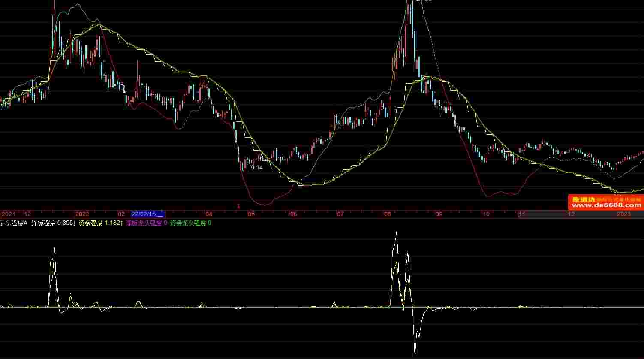Select the 09 month axis marker
The height and width of the screenshot is (359, 644).
click(x=439, y=214)
